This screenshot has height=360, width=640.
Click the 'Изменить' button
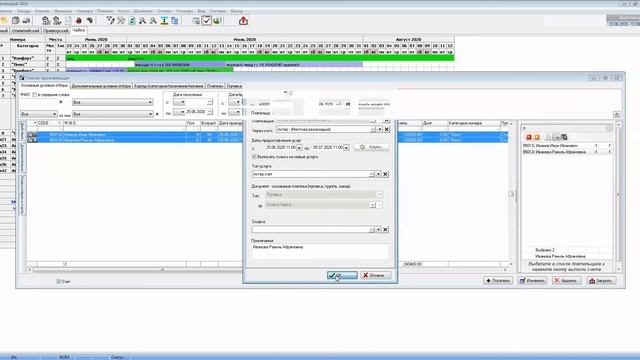coord(532,281)
